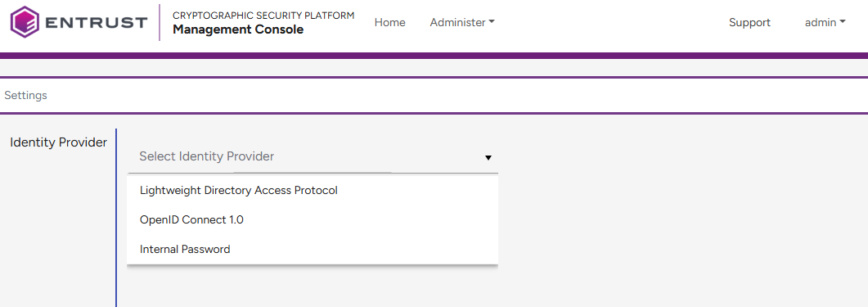Click the Cryptographic Security Platform heading text
The height and width of the screenshot is (307, 868).
[x=263, y=16]
